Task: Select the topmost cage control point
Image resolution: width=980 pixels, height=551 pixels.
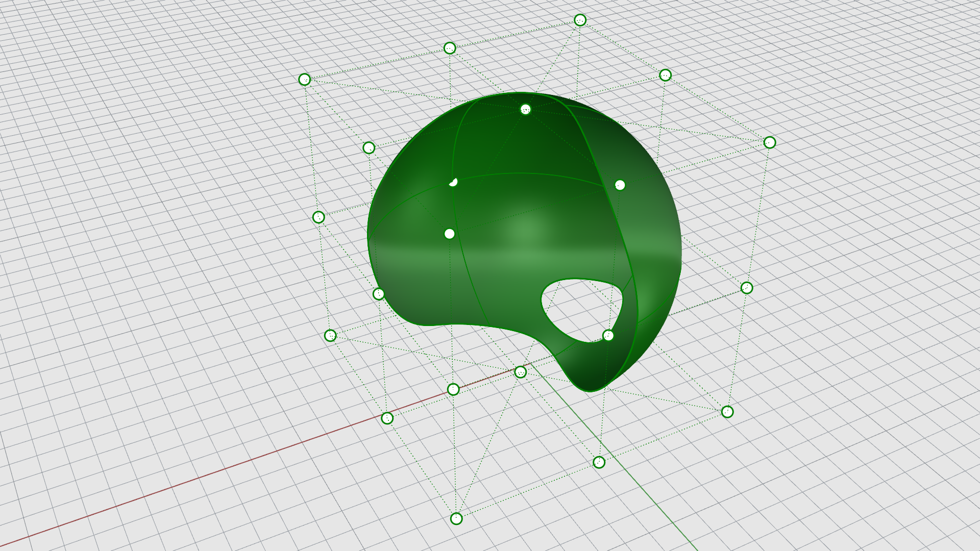Action: click(580, 20)
